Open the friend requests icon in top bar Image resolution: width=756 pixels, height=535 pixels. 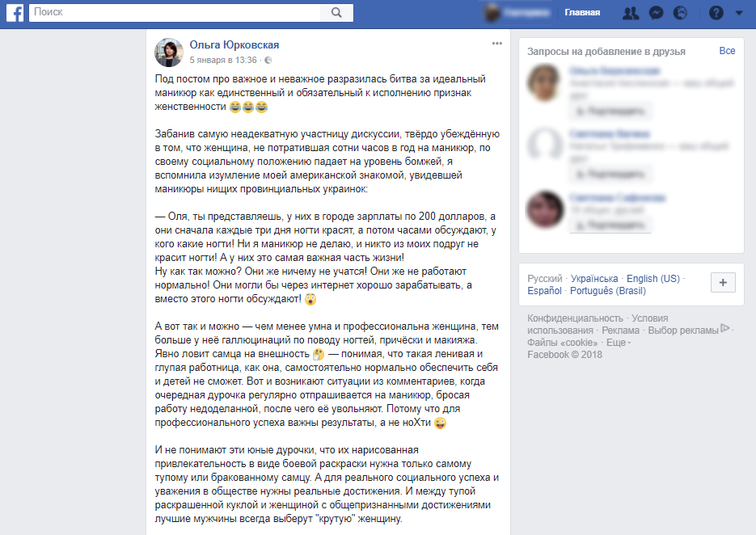(x=631, y=13)
